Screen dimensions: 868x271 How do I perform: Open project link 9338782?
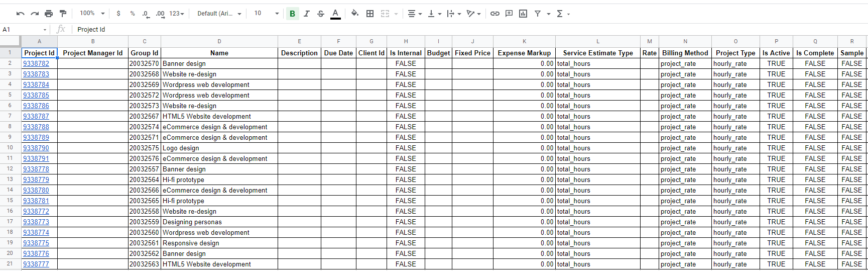(36, 63)
